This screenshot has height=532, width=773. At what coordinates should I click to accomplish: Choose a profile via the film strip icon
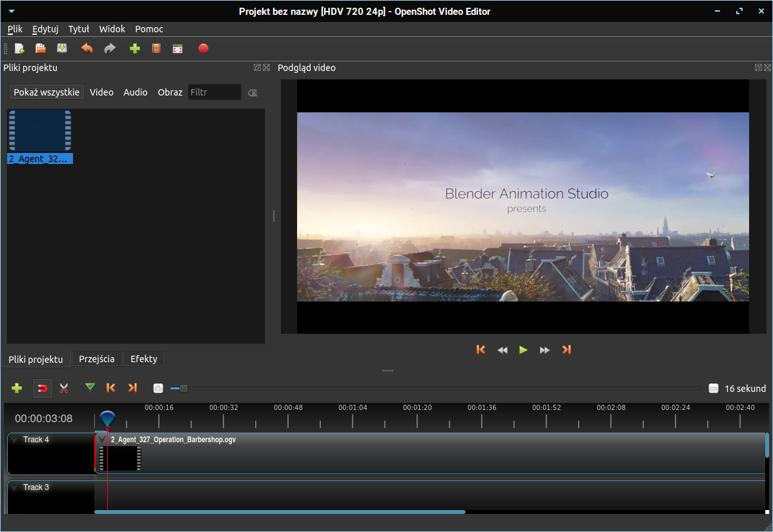tap(156, 48)
